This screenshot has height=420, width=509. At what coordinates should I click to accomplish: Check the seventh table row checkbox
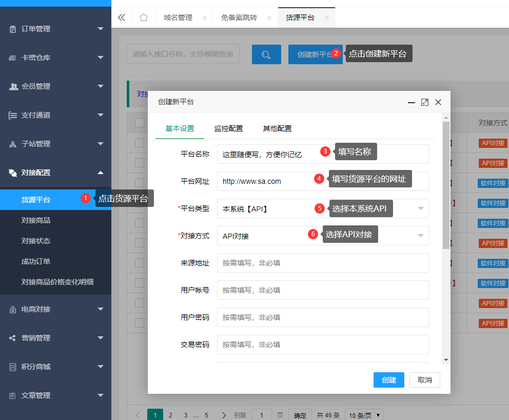click(x=140, y=263)
